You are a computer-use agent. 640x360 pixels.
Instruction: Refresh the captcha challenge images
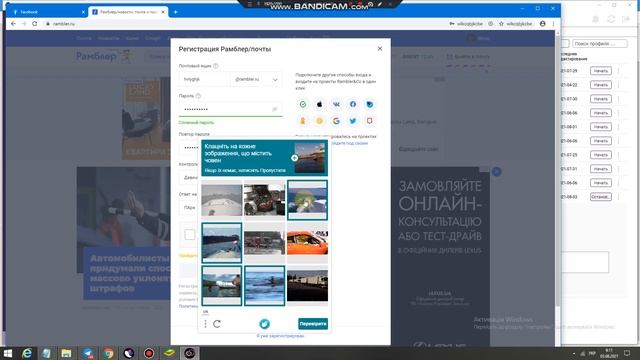pos(217,324)
